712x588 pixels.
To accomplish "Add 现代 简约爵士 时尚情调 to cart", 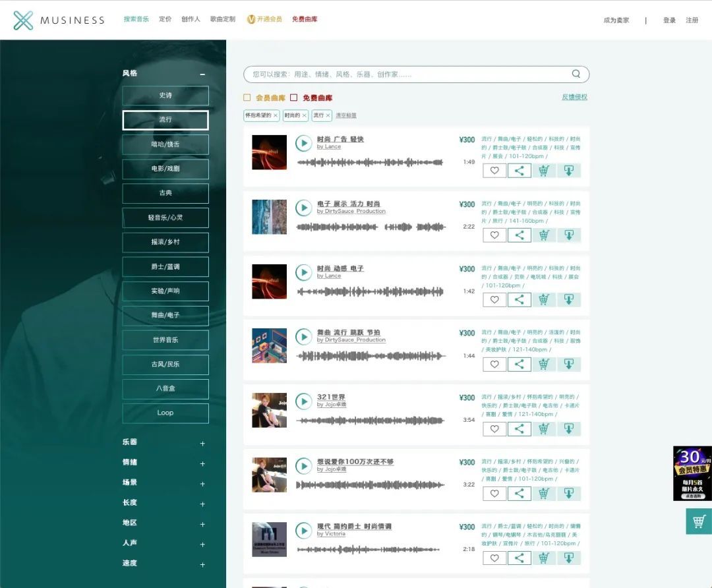I will coord(544,558).
